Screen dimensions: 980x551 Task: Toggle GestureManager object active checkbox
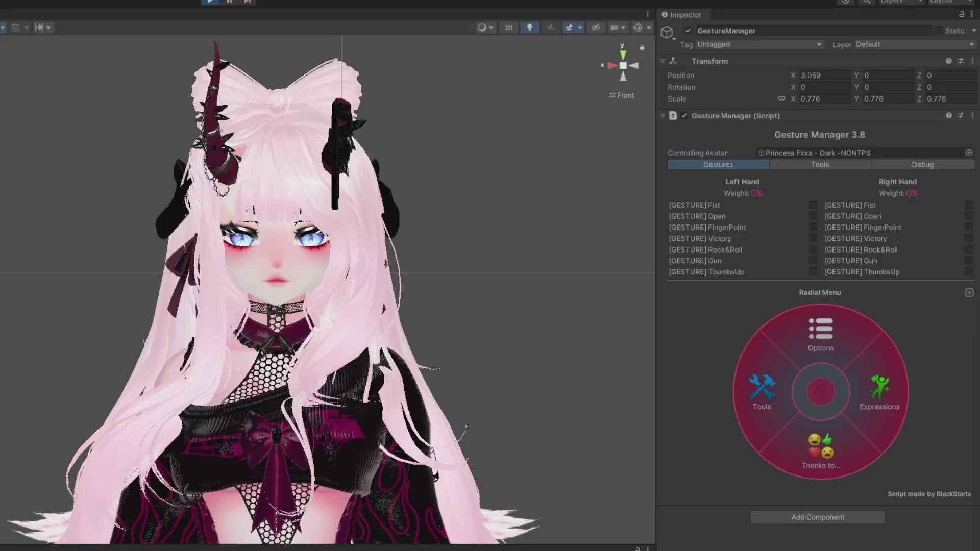click(x=688, y=31)
